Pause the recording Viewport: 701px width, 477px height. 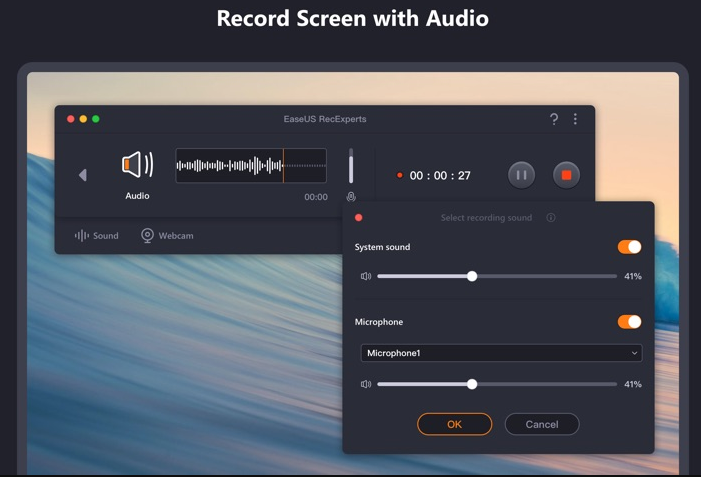(x=521, y=175)
